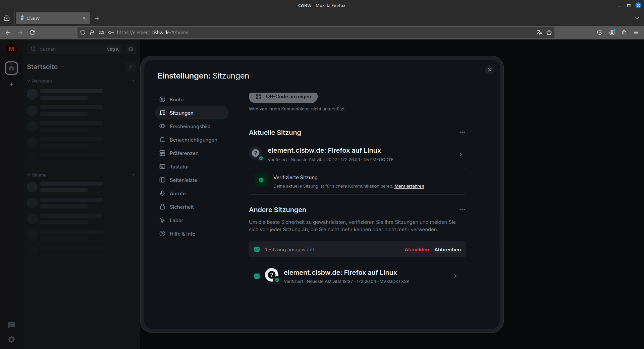
Task: Open the Benachrichtigungen bell icon tab
Action: click(162, 140)
